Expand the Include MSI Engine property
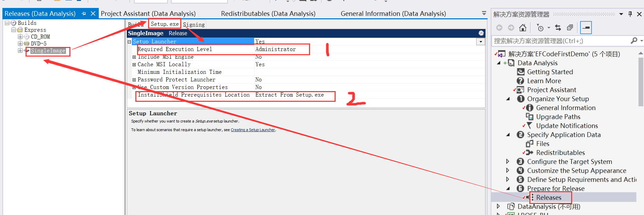 tap(134, 57)
